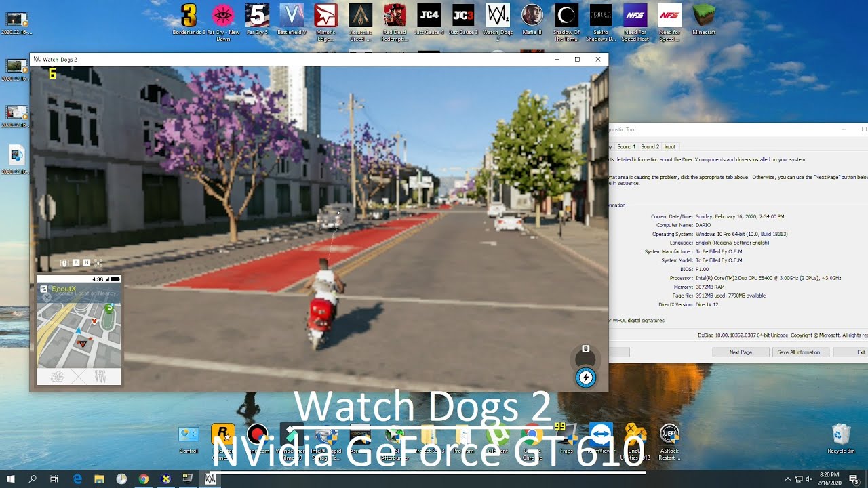
Task: Open the Borderlands 3 desktop shortcut
Action: (190, 20)
